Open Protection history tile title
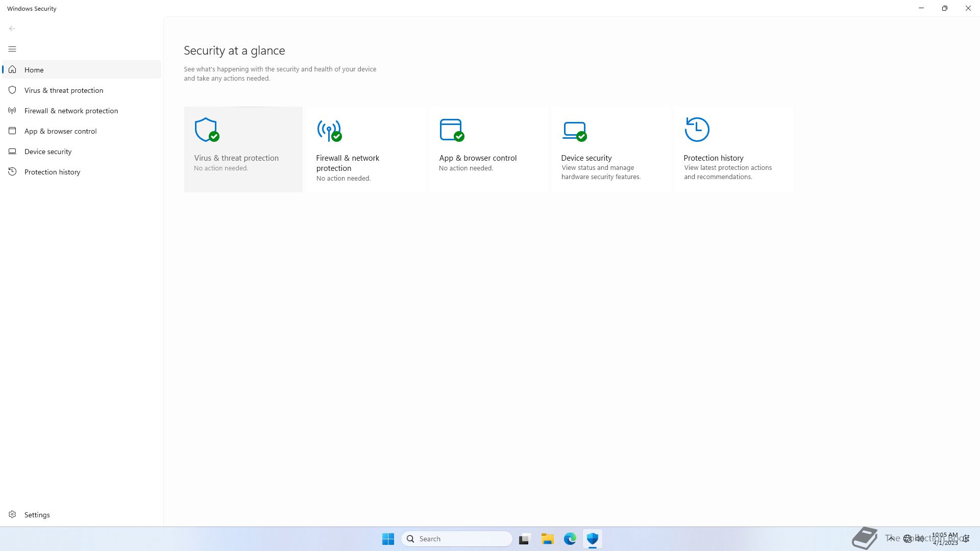980x551 pixels. (x=714, y=158)
